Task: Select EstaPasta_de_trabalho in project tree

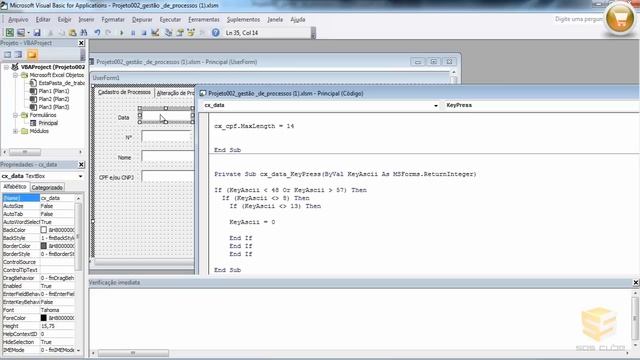Action: (61, 83)
